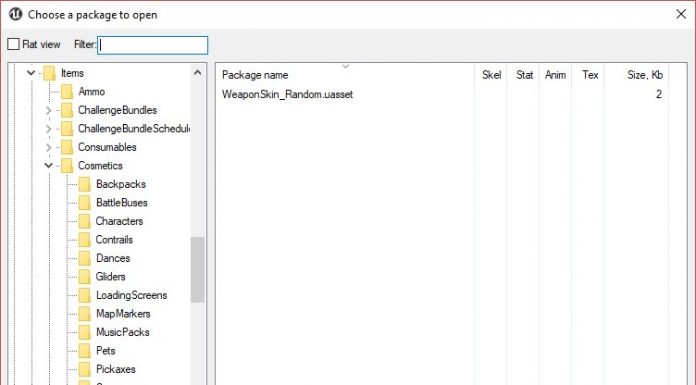Open the MusicPacks tree label
This screenshot has height=385, width=696.
point(123,332)
